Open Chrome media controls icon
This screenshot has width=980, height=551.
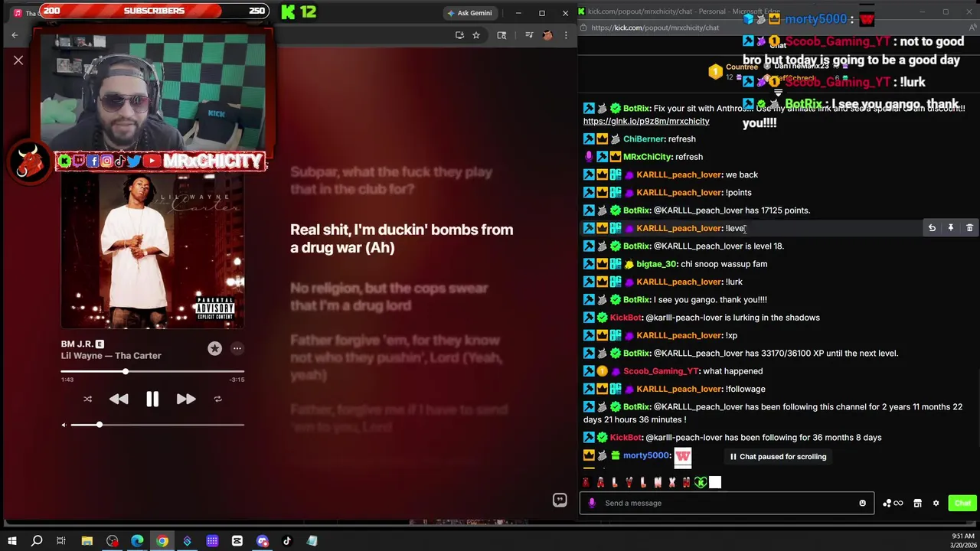(529, 35)
